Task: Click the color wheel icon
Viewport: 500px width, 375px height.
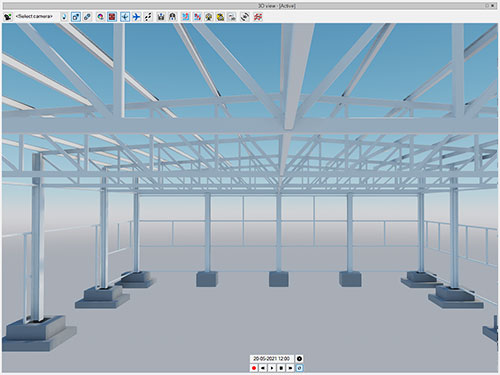Action: (x=100, y=16)
